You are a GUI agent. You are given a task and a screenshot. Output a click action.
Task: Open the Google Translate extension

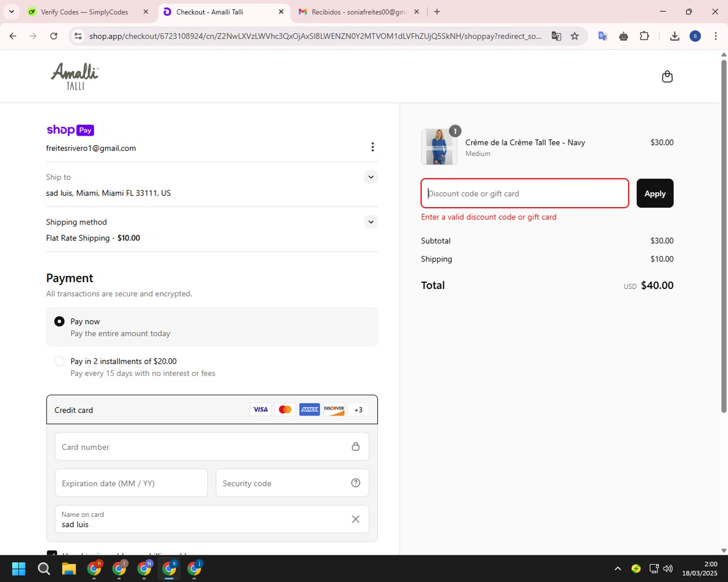[603, 36]
